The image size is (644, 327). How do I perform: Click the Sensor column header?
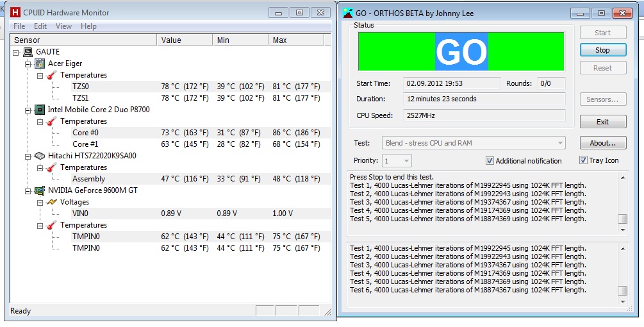[83, 40]
